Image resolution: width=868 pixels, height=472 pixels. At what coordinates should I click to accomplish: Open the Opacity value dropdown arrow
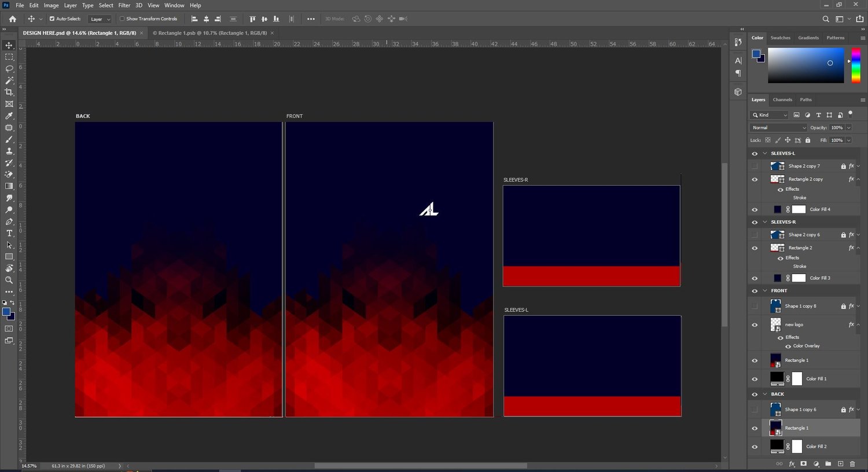click(x=849, y=127)
